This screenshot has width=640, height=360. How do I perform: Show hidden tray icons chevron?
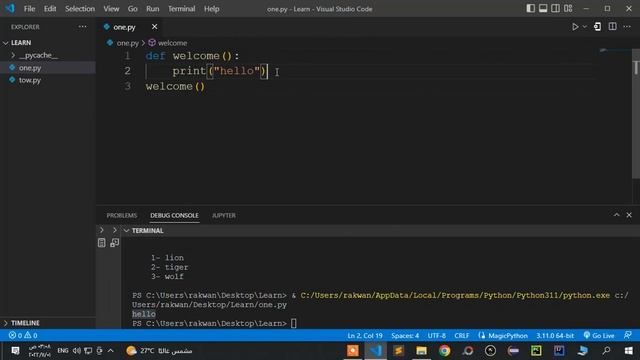pyautogui.click(x=111, y=351)
